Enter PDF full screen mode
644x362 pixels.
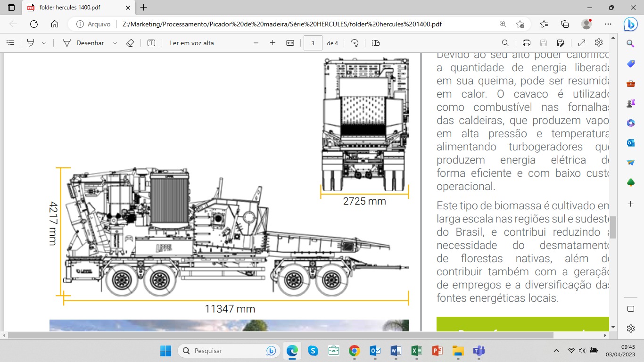point(582,43)
